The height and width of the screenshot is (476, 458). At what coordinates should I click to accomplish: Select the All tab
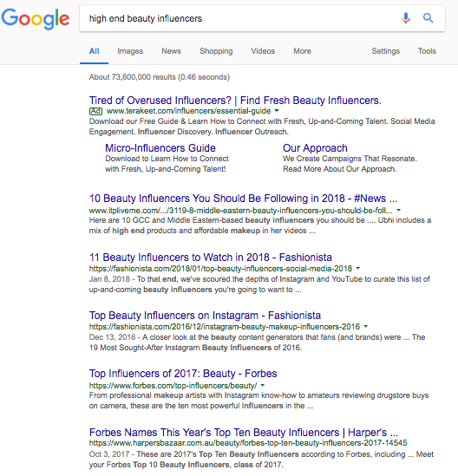[95, 51]
